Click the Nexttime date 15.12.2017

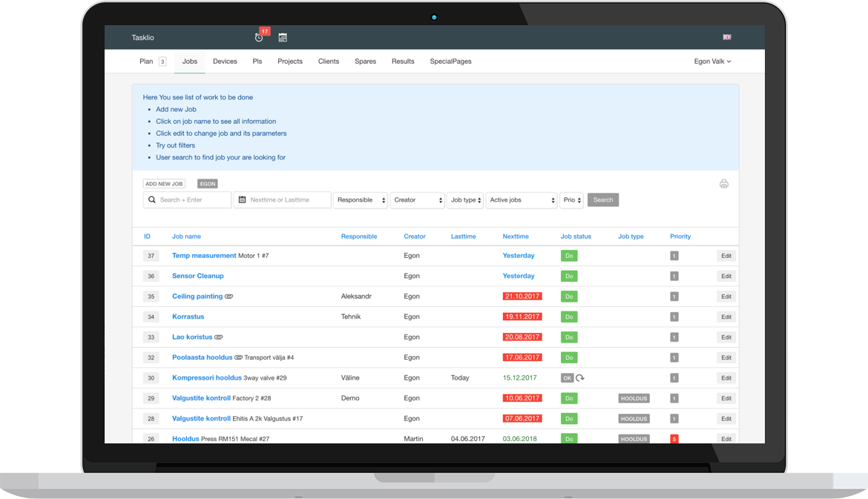coord(519,378)
